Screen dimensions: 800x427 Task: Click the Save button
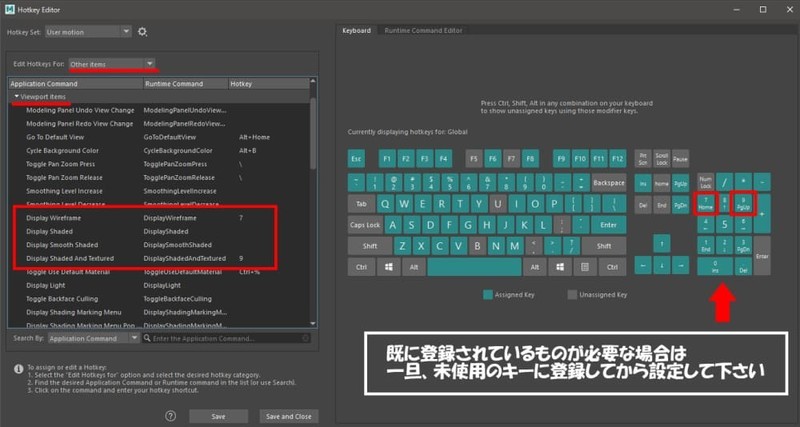pos(218,416)
